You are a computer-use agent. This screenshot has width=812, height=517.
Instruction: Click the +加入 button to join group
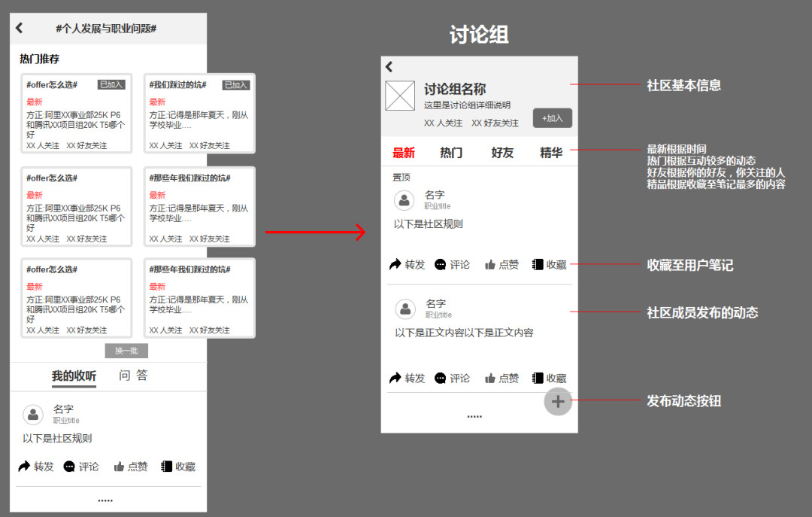[x=553, y=118]
